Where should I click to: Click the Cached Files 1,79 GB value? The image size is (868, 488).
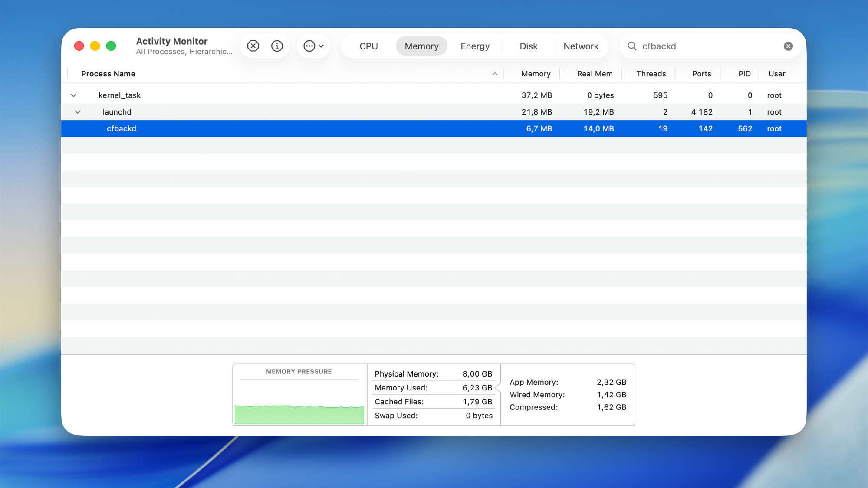pos(477,402)
